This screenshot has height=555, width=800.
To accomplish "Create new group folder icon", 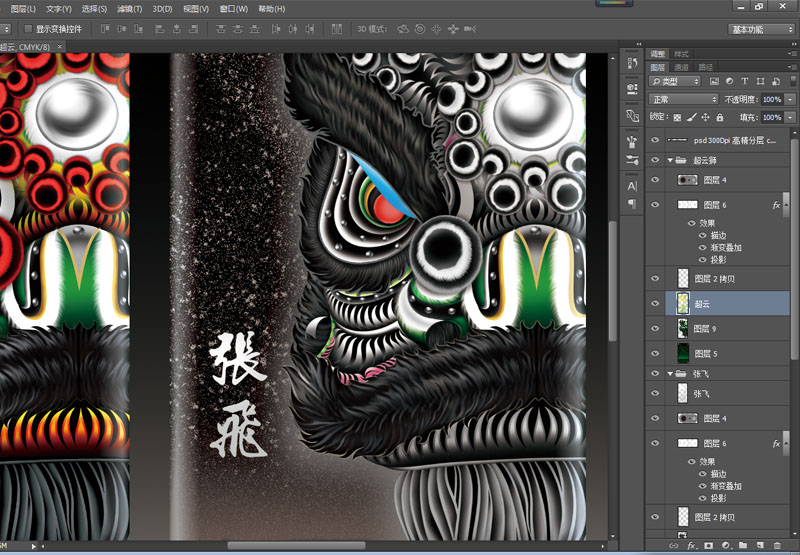I will tap(743, 546).
